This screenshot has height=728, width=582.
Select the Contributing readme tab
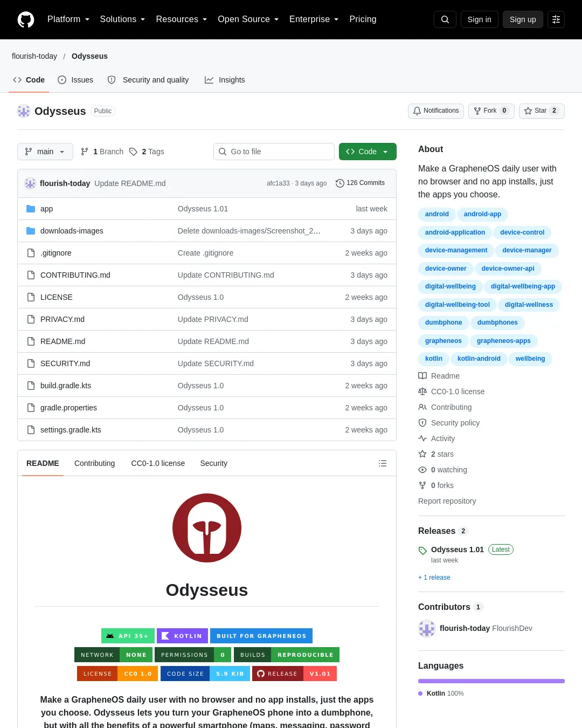click(x=94, y=463)
